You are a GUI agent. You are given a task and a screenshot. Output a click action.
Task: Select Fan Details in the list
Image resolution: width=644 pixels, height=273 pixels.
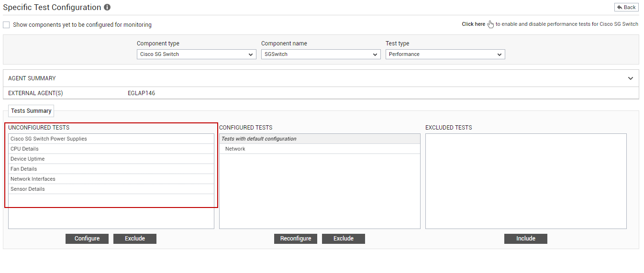click(x=111, y=169)
